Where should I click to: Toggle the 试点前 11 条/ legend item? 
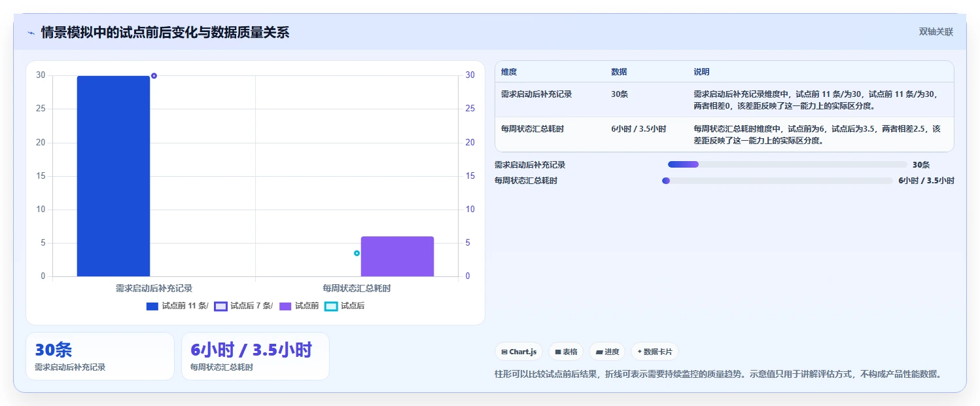(177, 306)
